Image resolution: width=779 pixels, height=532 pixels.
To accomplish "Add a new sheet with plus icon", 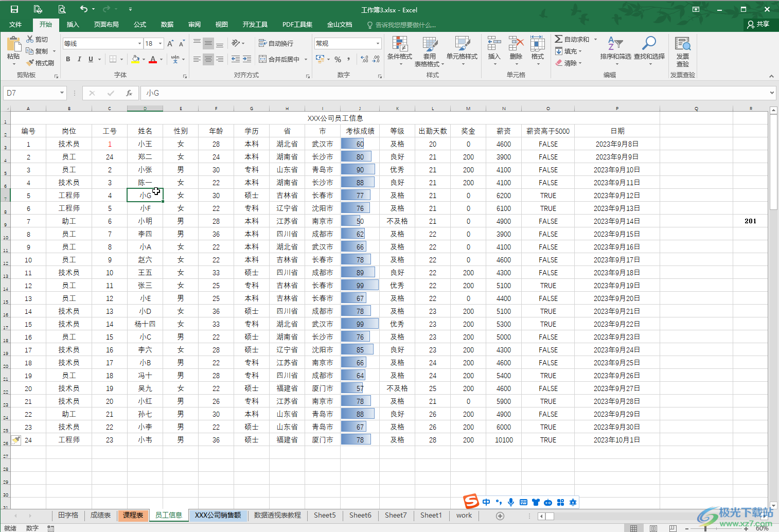I will click(500, 516).
